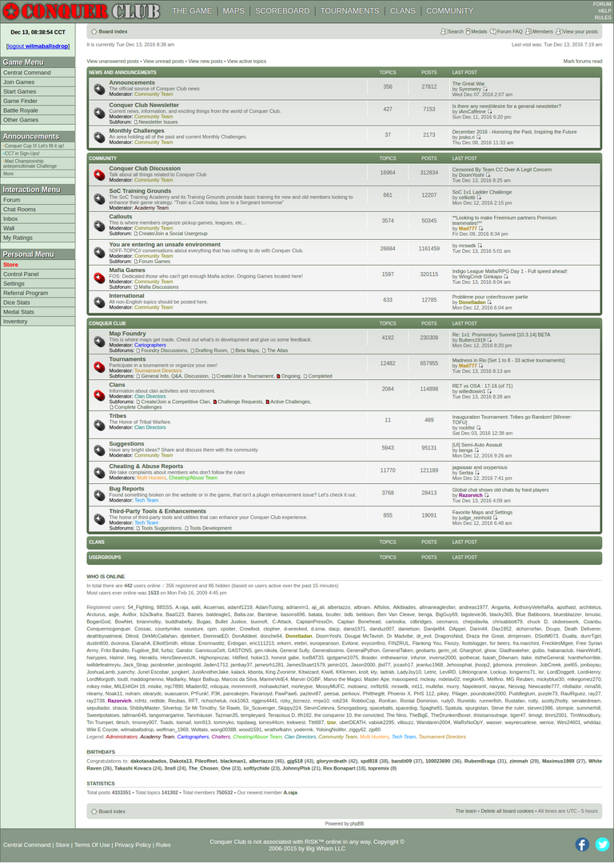Open the Medals link in forum toolbar
The height and width of the screenshot is (868, 614).
(x=476, y=31)
